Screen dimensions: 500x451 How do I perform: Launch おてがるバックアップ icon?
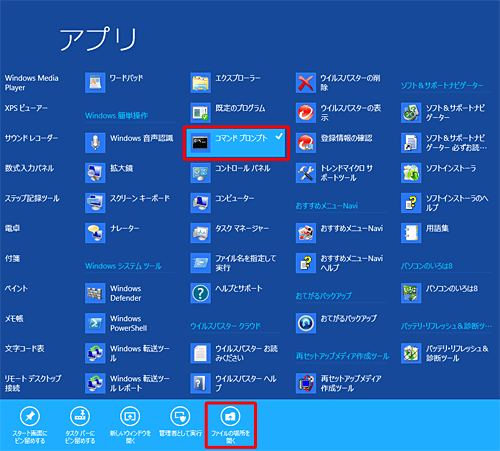coord(306,323)
